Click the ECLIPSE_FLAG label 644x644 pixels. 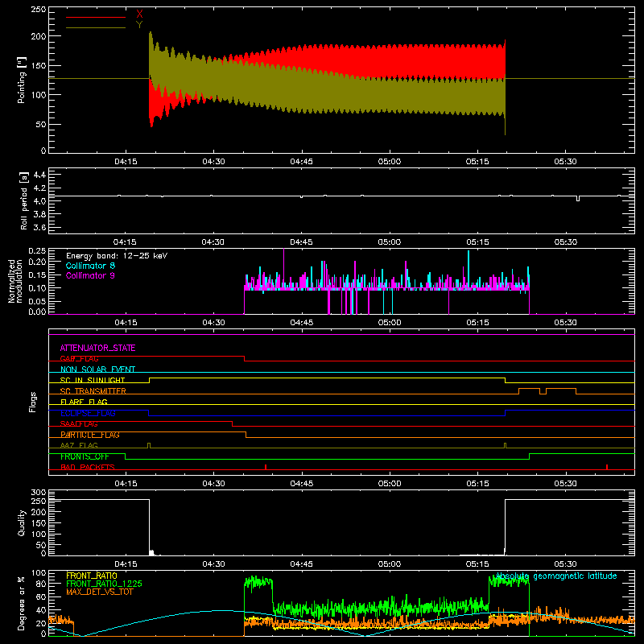click(x=88, y=413)
